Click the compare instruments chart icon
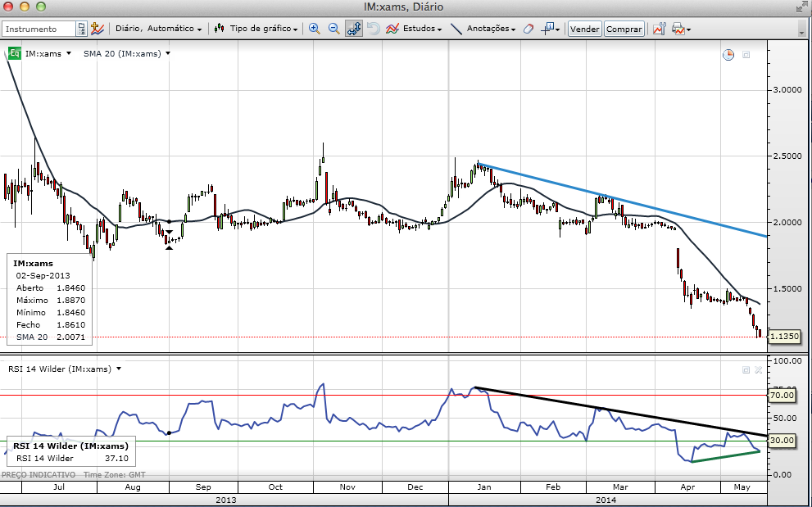The width and height of the screenshot is (812, 507). [97, 29]
